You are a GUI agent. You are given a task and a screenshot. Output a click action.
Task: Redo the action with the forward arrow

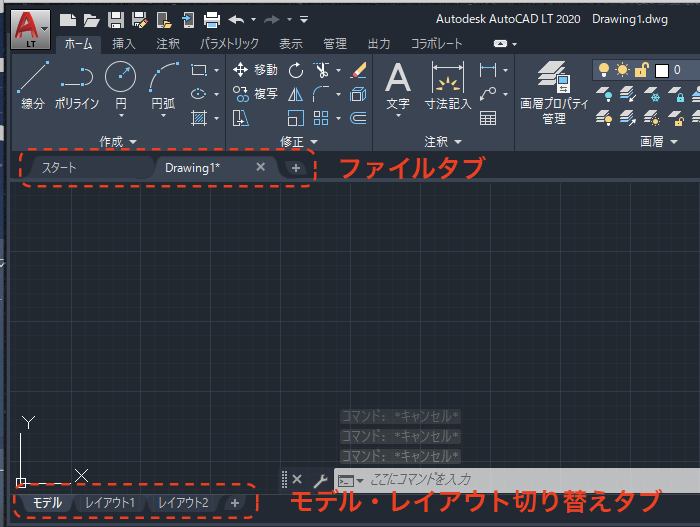pos(271,20)
